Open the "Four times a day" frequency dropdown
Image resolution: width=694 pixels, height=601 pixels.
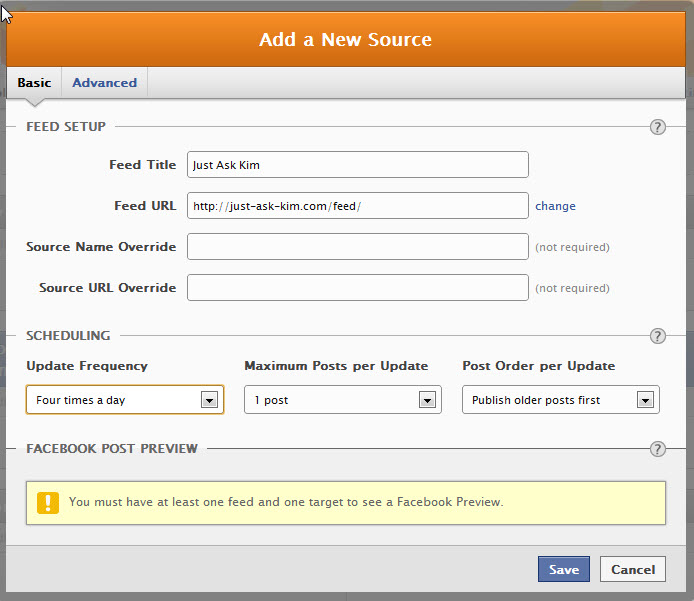125,400
